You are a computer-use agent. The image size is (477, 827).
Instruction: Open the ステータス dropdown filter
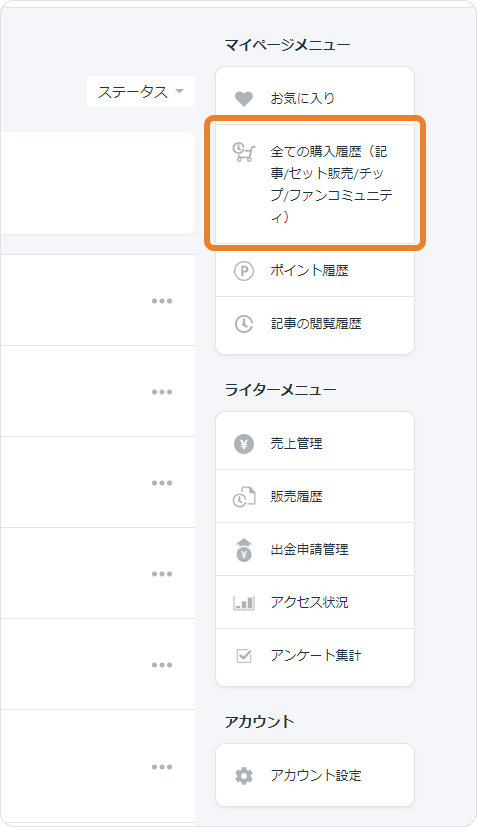coord(141,92)
